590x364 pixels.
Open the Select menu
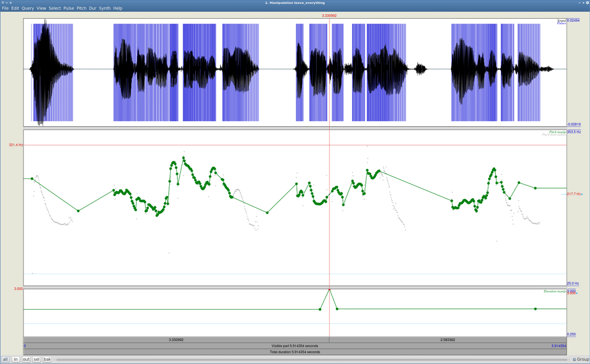click(x=55, y=8)
